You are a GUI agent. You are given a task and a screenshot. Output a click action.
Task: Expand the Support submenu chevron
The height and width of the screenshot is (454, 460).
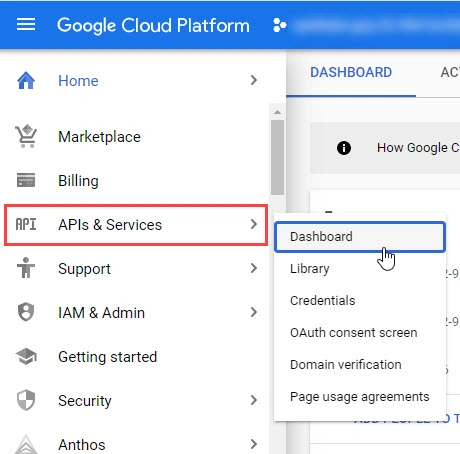pyautogui.click(x=254, y=268)
